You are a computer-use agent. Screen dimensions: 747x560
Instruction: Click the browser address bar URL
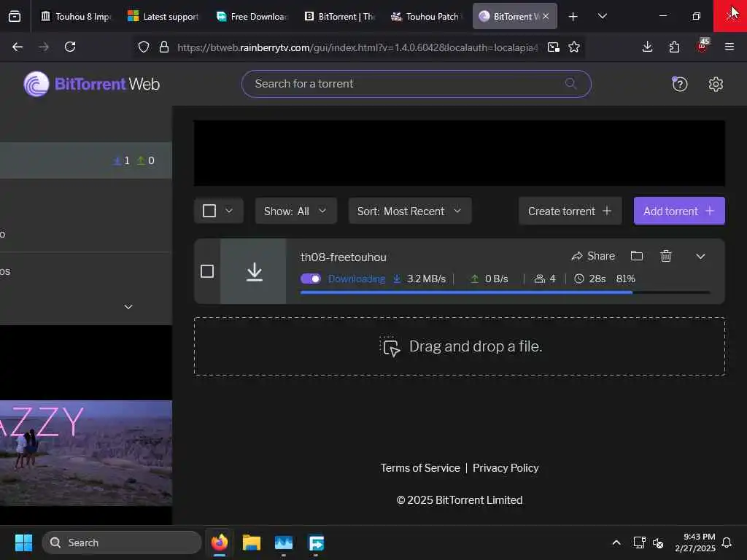click(x=357, y=47)
